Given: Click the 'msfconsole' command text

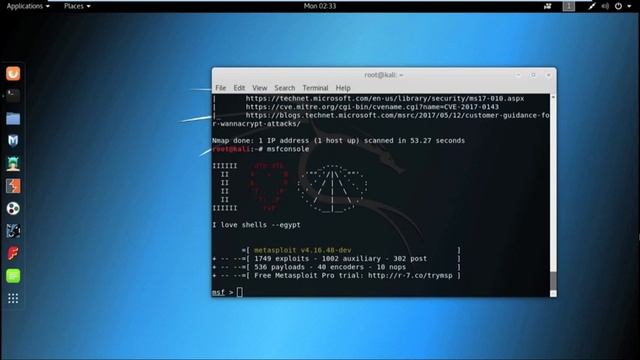Looking at the screenshot, I should pyautogui.click(x=288, y=149).
